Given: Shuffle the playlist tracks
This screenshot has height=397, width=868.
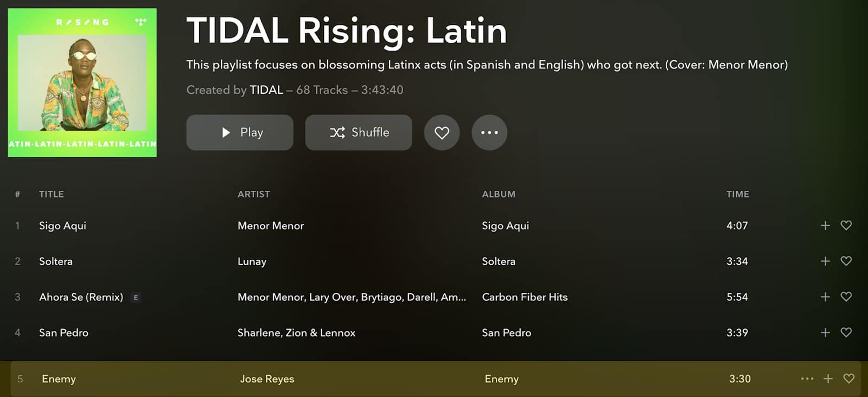Looking at the screenshot, I should 359,132.
